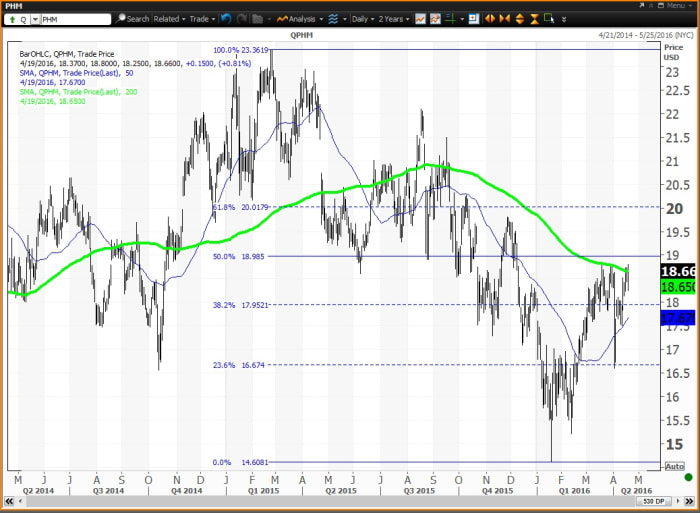700x513 pixels.
Task: Click the horizontal expand arrows icon
Action: [490, 18]
